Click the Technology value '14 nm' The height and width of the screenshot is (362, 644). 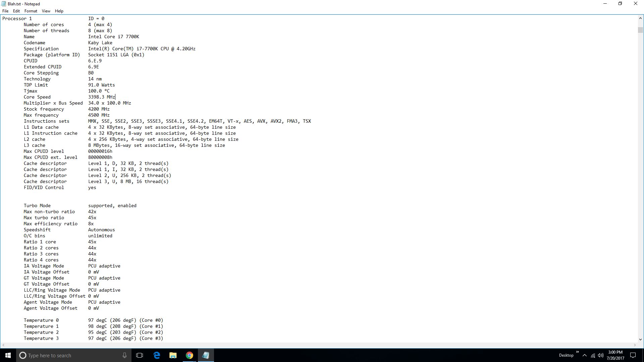[x=95, y=79]
